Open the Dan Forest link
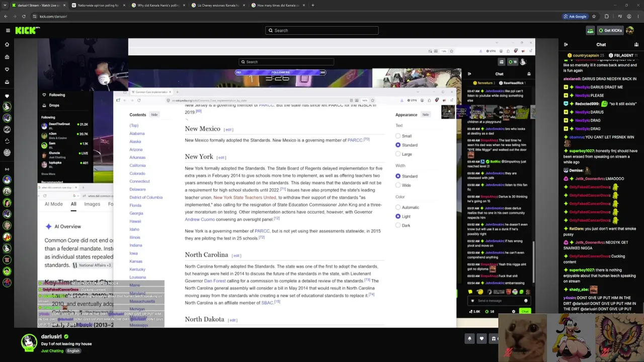Screen dimensions: 644x362 (215, 281)
